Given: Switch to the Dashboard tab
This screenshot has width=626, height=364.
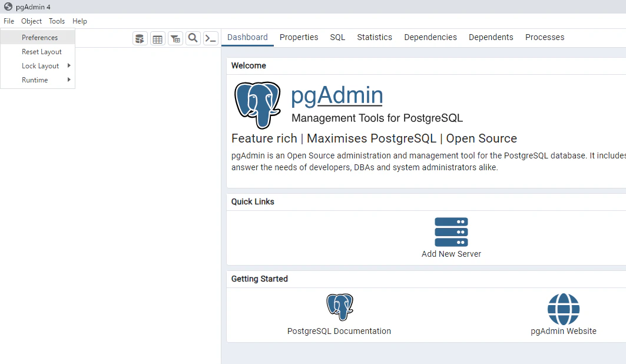Looking at the screenshot, I should pyautogui.click(x=247, y=37).
